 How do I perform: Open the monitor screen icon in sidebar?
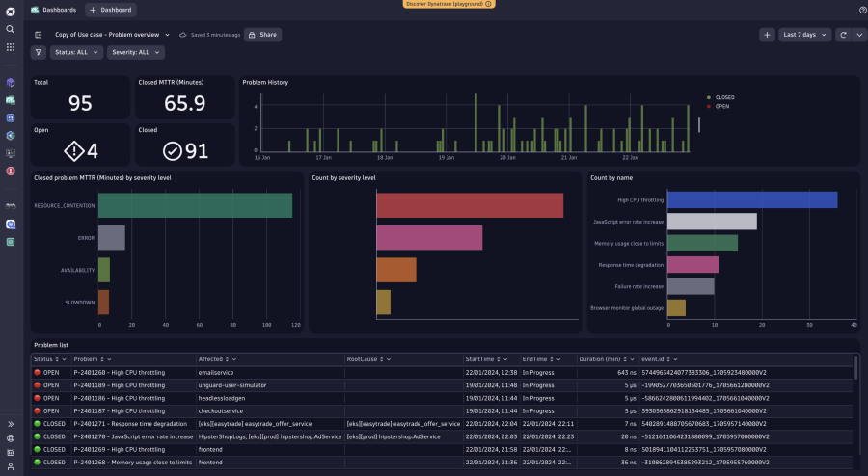10,153
